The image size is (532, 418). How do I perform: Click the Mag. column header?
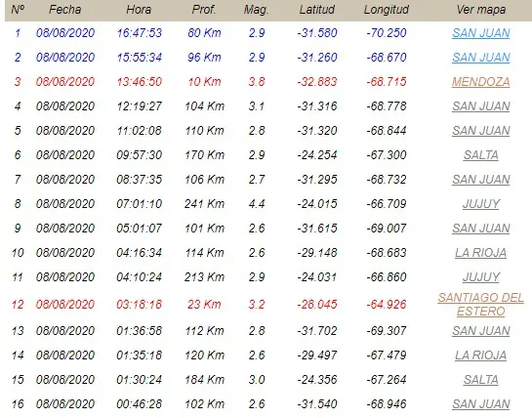pos(256,10)
